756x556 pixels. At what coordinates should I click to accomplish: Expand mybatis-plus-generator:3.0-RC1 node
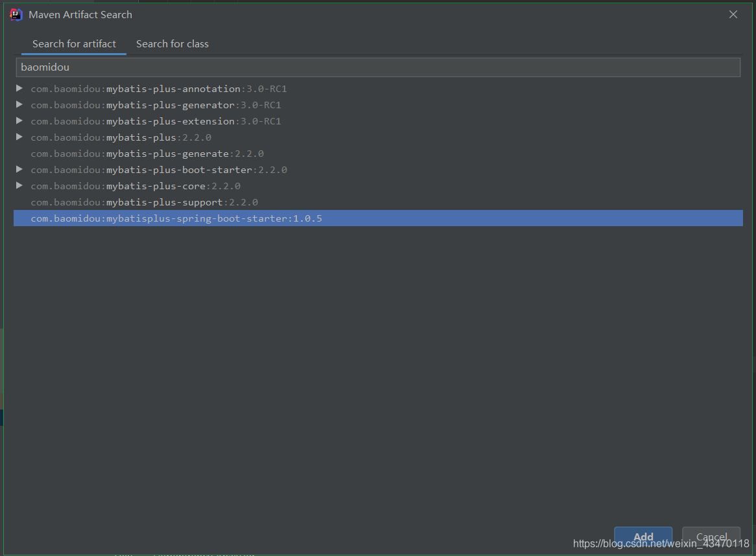coord(19,104)
